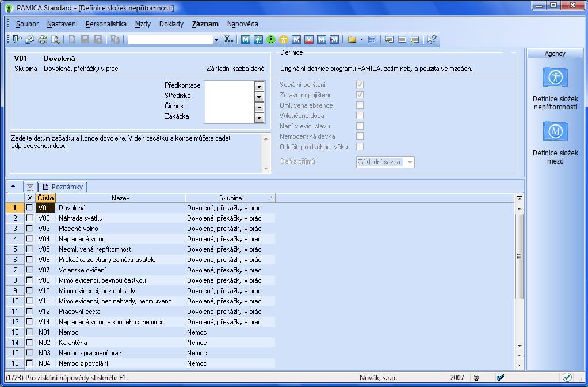Click the orange person toolbar icon
This screenshot has height=387, width=588.
point(284,40)
